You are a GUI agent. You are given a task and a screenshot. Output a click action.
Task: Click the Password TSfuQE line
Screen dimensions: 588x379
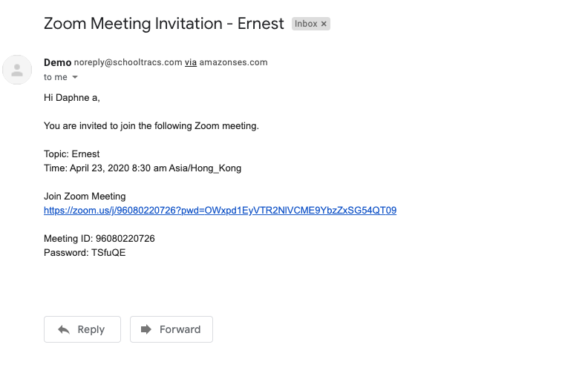(85, 252)
